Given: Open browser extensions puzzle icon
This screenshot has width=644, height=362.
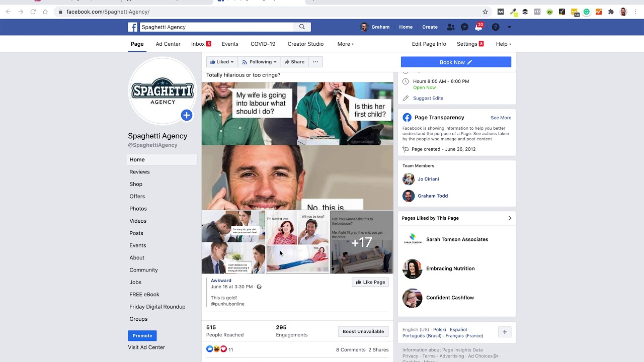Looking at the screenshot, I should click(611, 12).
